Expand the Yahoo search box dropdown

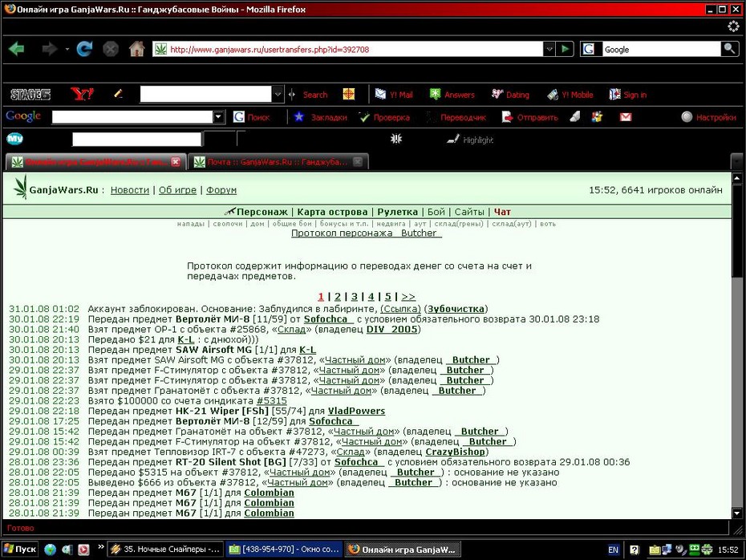click(278, 94)
